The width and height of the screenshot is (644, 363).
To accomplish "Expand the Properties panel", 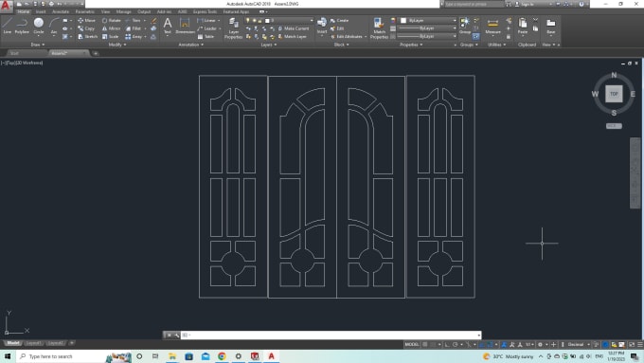I will coord(411,45).
